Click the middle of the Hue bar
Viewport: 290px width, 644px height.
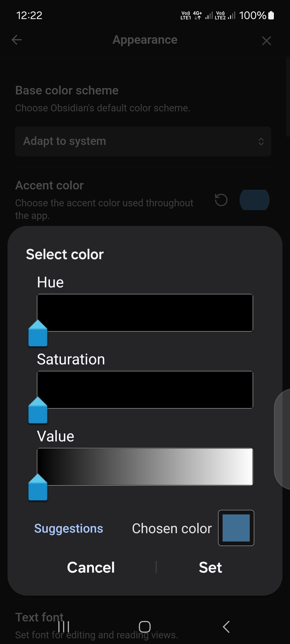(x=145, y=313)
